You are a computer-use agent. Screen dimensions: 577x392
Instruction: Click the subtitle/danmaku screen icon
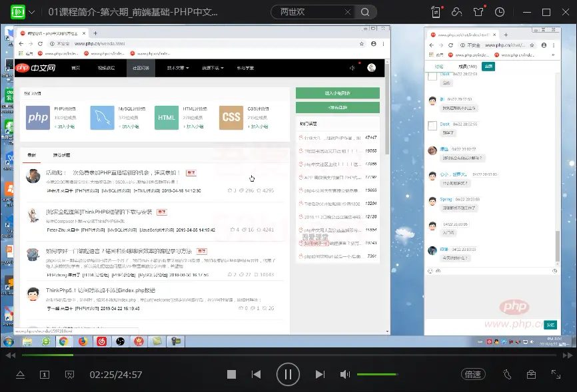tap(69, 375)
